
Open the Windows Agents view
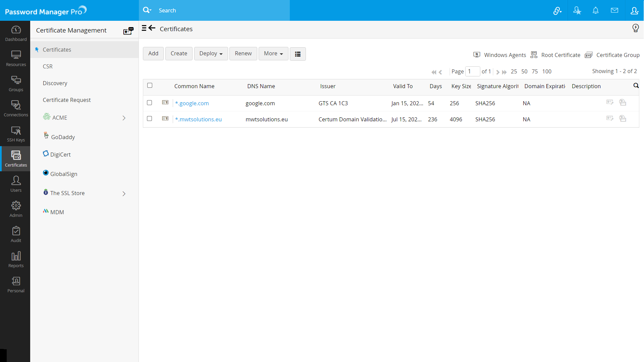(x=499, y=55)
